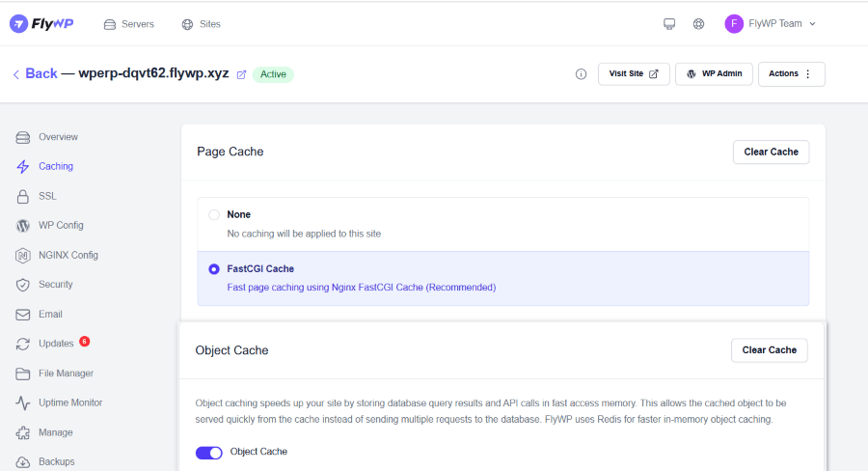Image resolution: width=868 pixels, height=471 pixels.
Task: Click the Updates refresh icon
Action: pyautogui.click(x=23, y=345)
